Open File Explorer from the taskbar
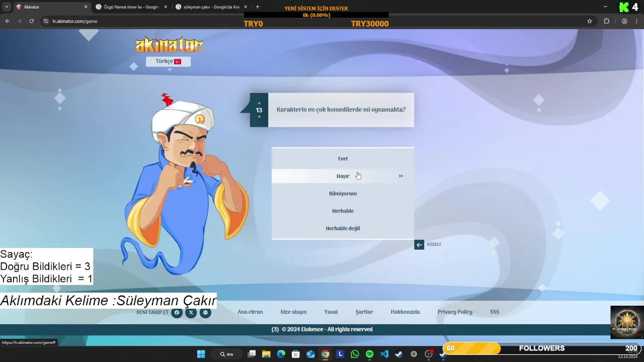The image size is (644, 362). pos(266,354)
